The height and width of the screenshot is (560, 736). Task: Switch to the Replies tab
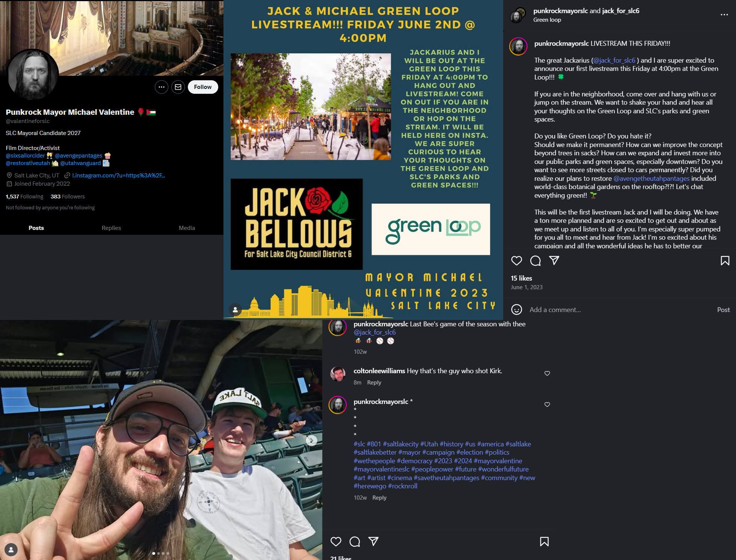coord(111,228)
